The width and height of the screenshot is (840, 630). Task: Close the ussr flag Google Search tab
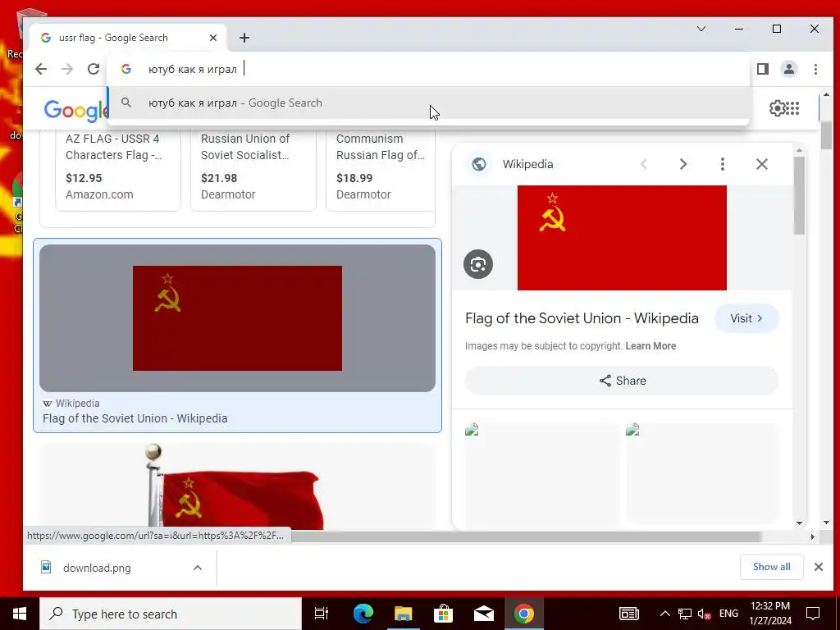click(213, 38)
